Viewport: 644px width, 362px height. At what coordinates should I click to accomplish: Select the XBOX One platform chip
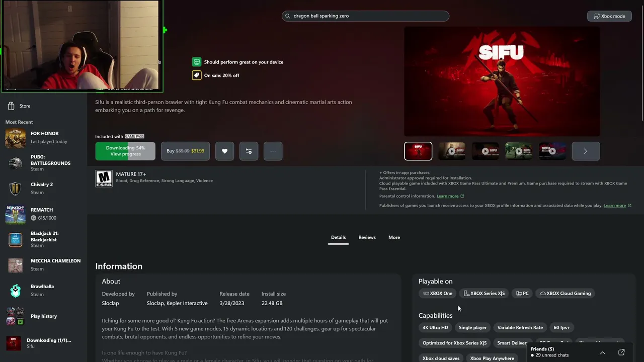(438, 293)
